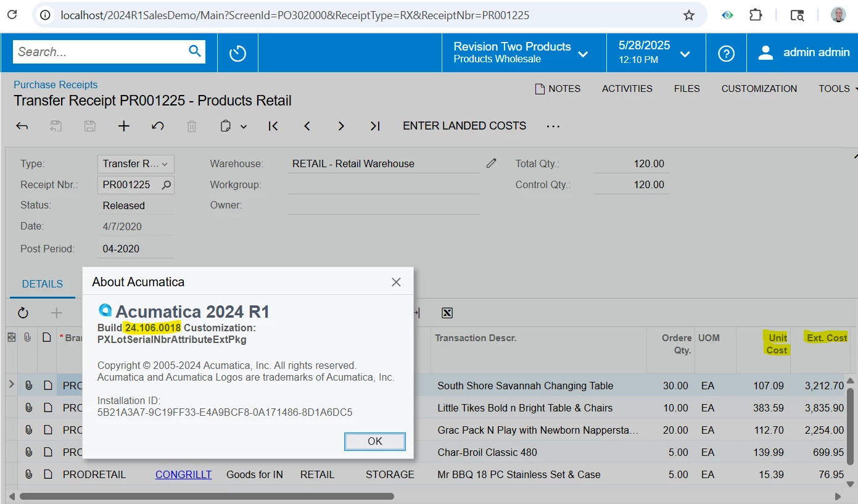The width and height of the screenshot is (858, 504).
Task: Click the browser bookmark star icon
Action: tap(689, 15)
